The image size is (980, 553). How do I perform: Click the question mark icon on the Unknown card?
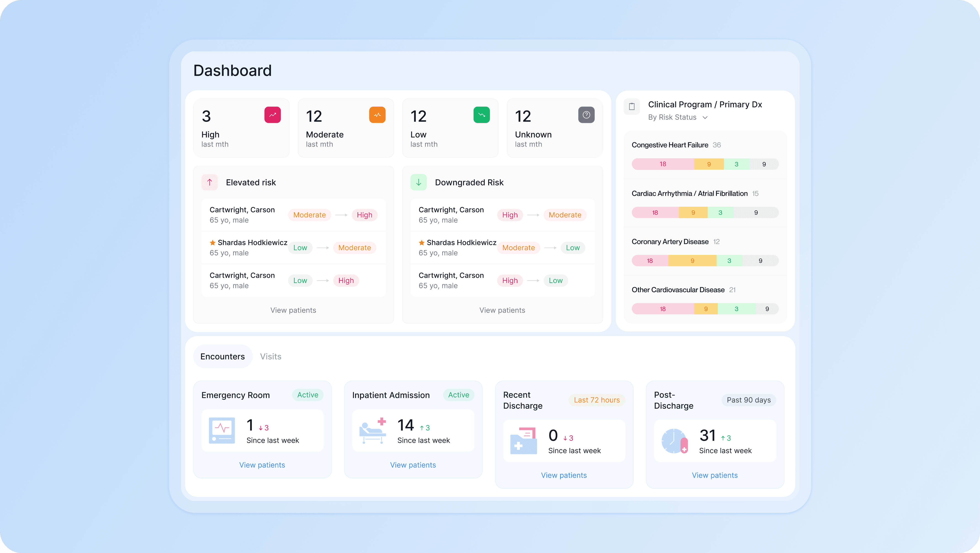point(586,115)
